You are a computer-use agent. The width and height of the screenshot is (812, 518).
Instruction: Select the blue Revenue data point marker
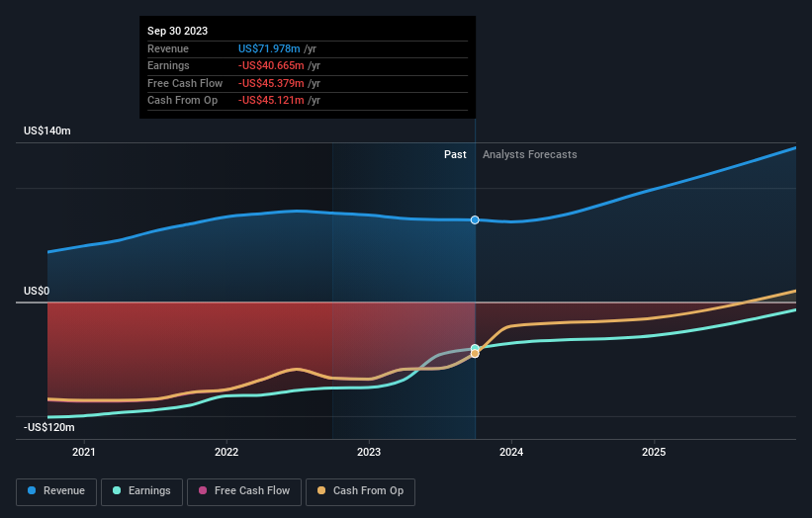(475, 219)
